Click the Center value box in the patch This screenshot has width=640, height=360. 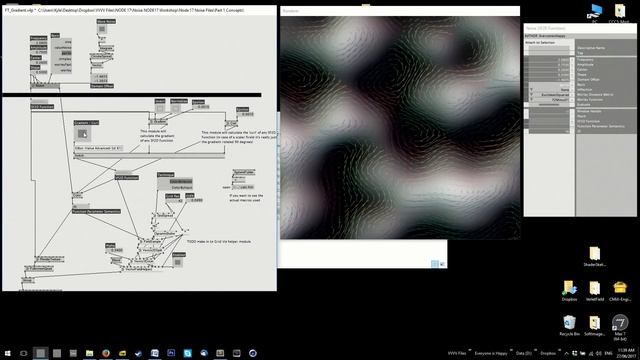click(x=39, y=62)
